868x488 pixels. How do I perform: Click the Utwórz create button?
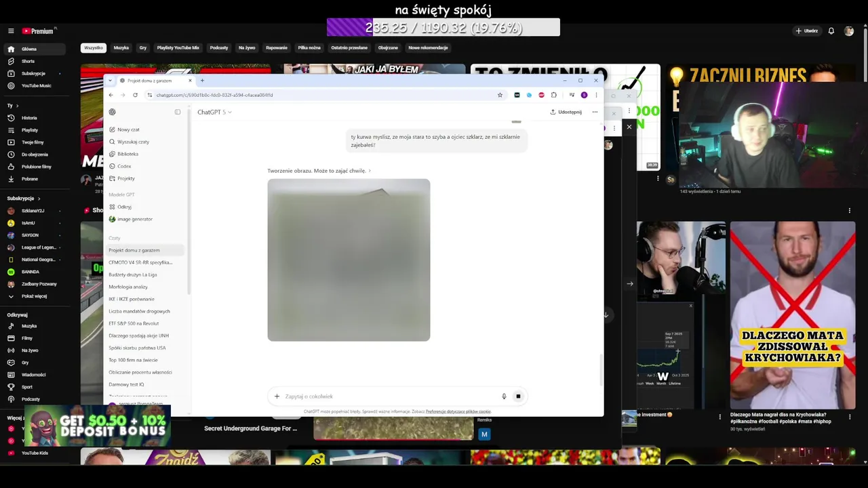tap(807, 31)
